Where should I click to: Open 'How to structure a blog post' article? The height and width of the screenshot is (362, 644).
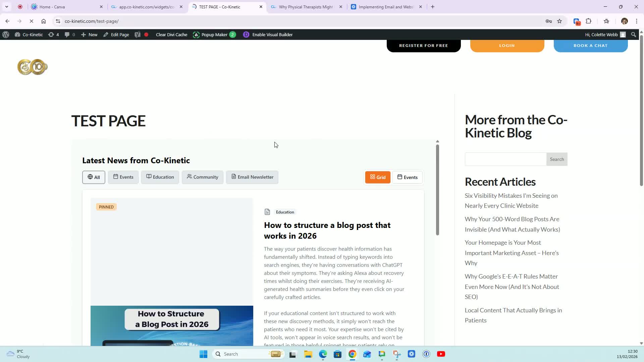coord(327,231)
